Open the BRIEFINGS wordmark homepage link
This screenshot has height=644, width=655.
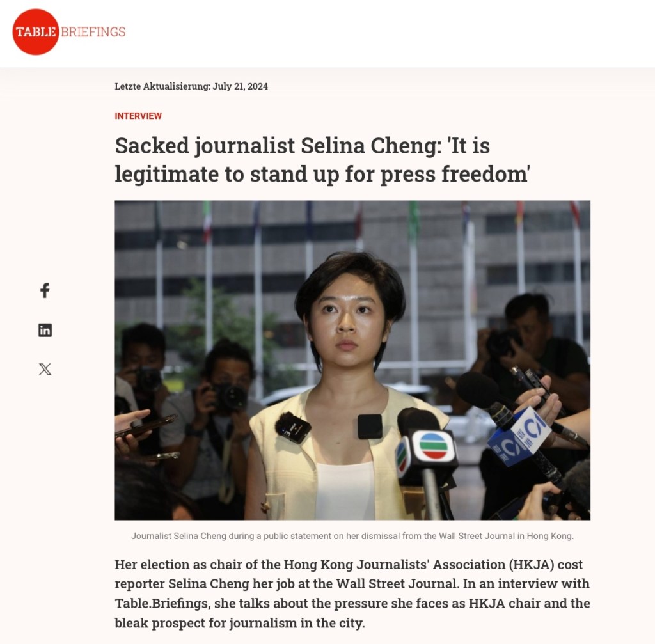pos(93,32)
